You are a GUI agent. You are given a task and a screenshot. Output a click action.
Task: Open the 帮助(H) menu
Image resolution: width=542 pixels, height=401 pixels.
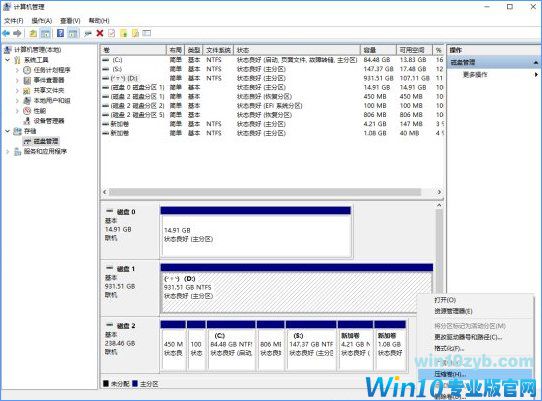click(99, 21)
